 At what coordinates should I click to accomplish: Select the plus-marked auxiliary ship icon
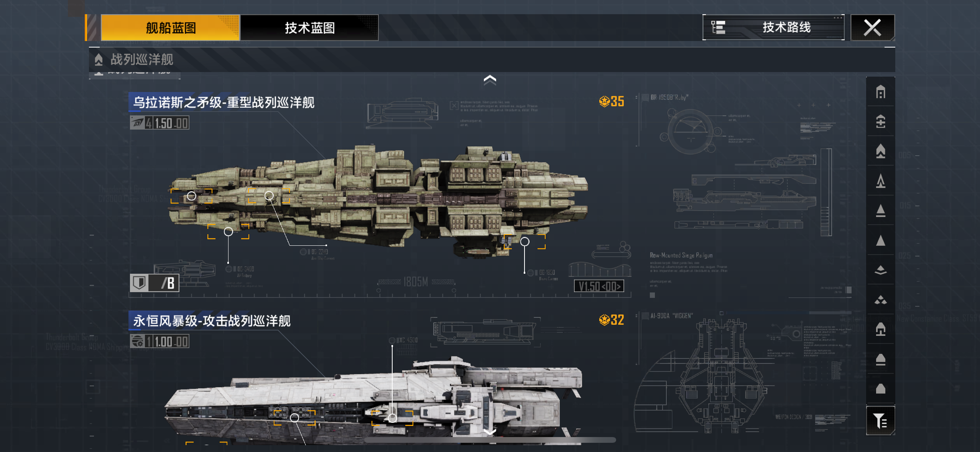[881, 121]
